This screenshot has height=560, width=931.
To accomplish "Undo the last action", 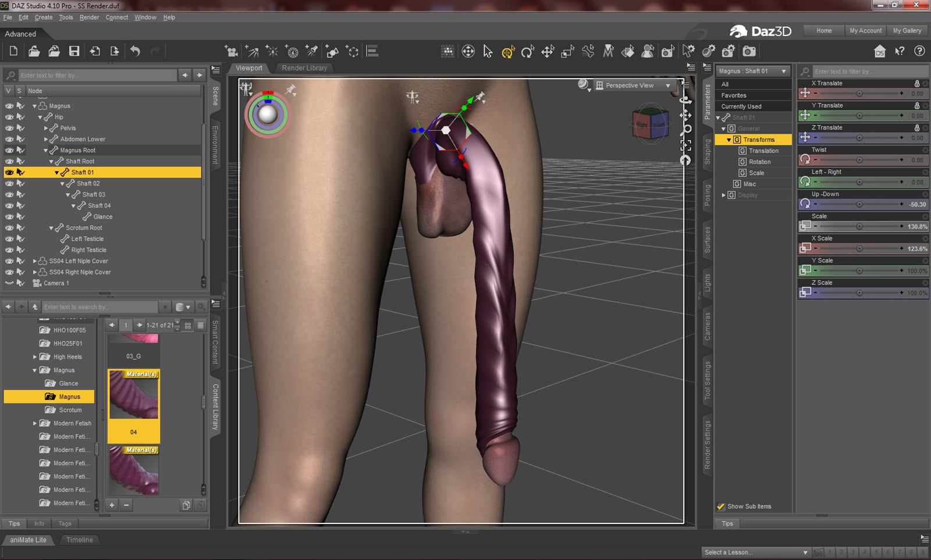I will 135,51.
